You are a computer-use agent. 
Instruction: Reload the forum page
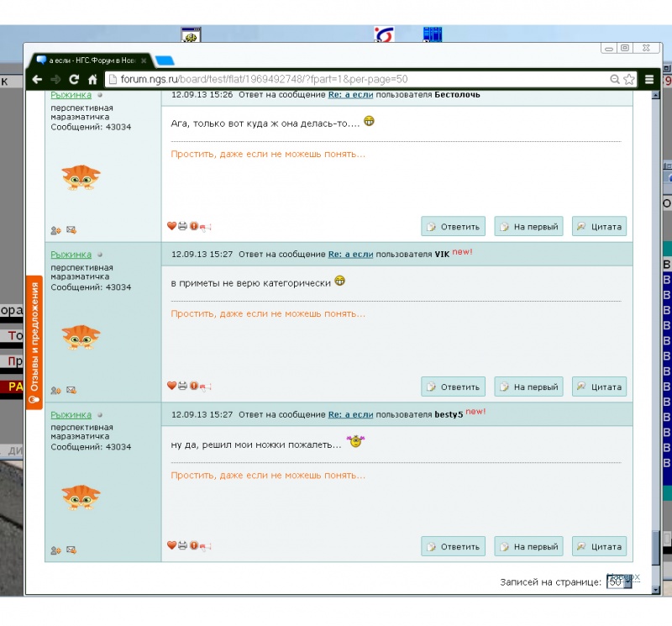point(74,79)
